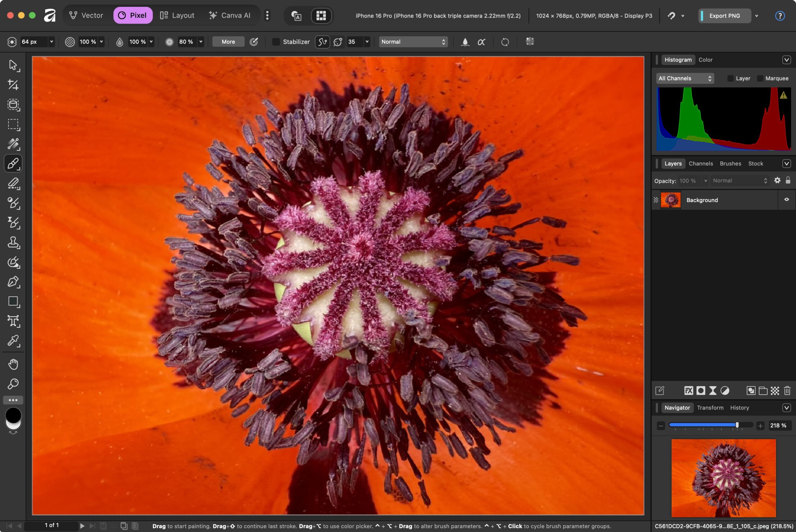Screen dimensions: 796x532
Task: Create a new layer group folder
Action: [763, 390]
